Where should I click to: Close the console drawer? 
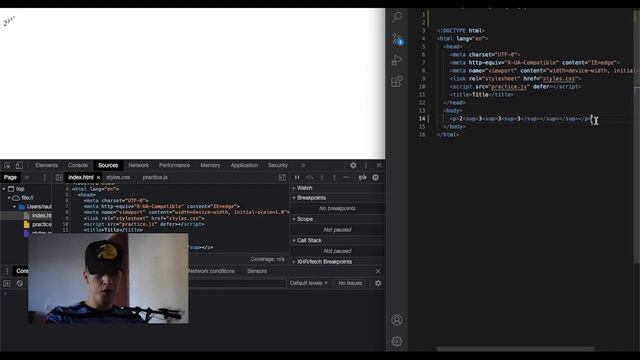(378, 271)
